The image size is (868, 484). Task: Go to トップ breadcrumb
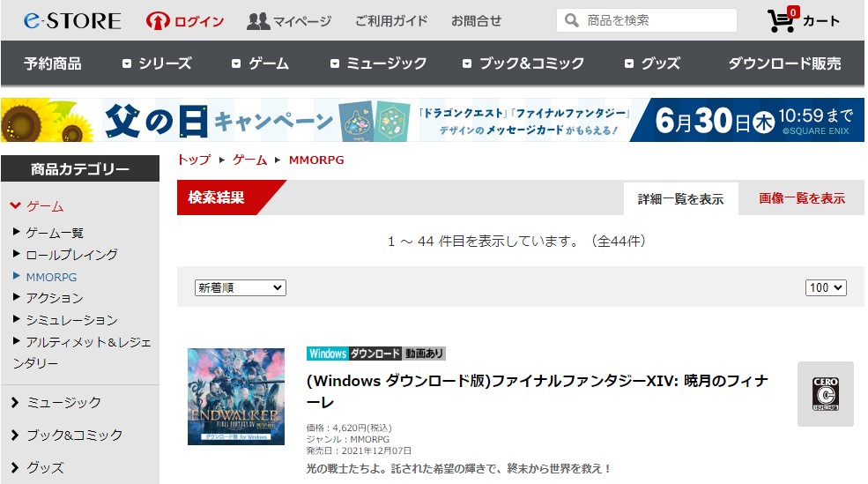pyautogui.click(x=194, y=160)
